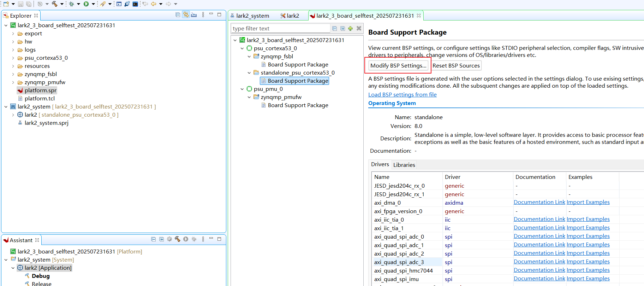This screenshot has height=286, width=644.
Task: Click the yellow Back arrow icon
Action: coord(154,4)
